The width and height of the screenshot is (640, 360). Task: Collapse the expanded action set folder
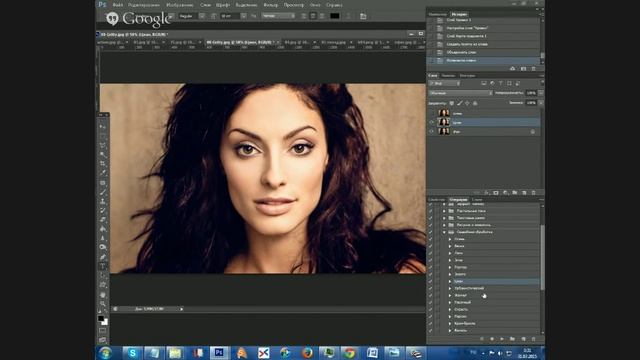click(x=444, y=232)
